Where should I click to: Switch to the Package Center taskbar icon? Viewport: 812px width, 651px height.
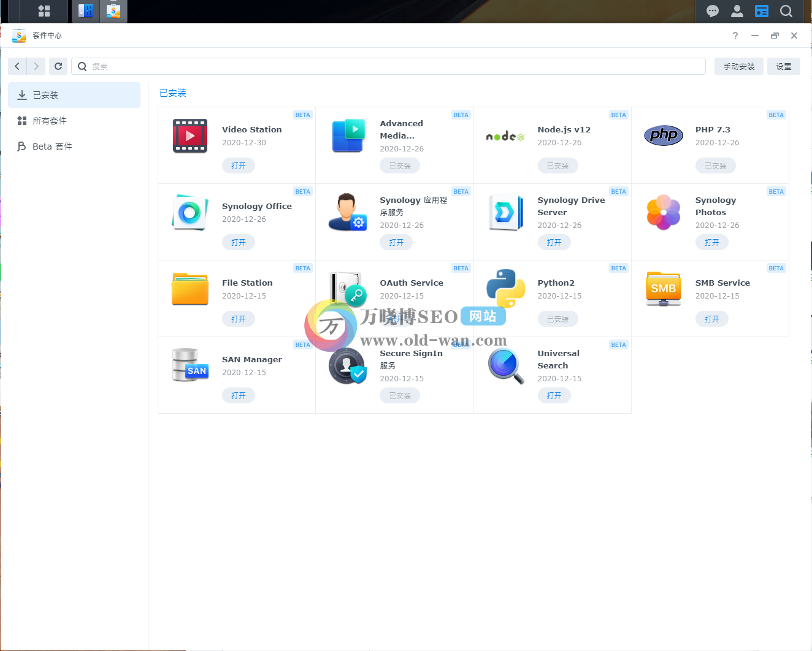point(113,11)
